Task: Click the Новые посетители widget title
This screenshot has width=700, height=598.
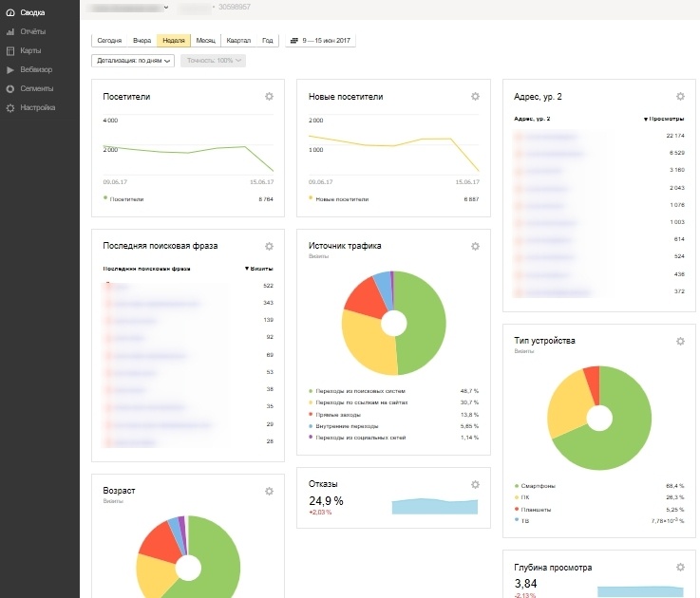Action: click(x=346, y=97)
